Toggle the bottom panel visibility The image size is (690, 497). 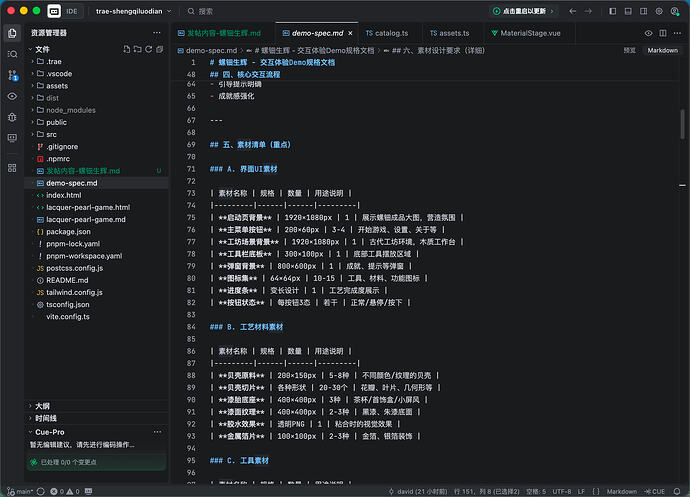pos(628,11)
